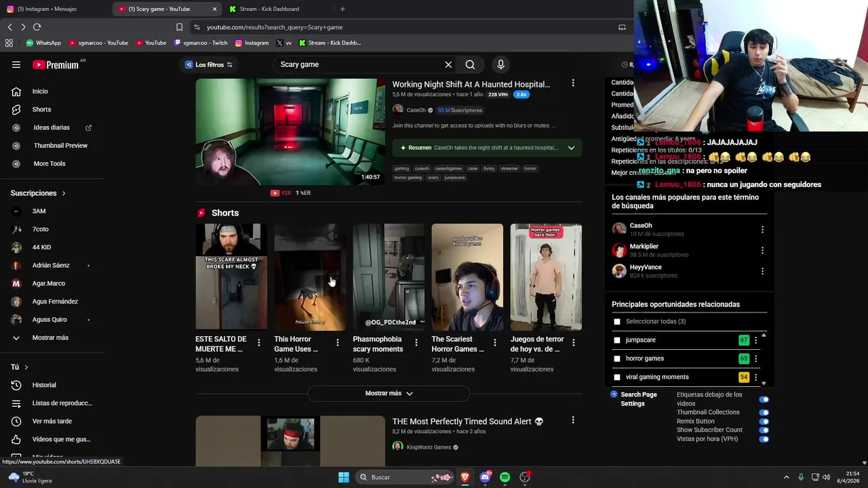
Task: Click the browser back arrow
Action: point(9,27)
